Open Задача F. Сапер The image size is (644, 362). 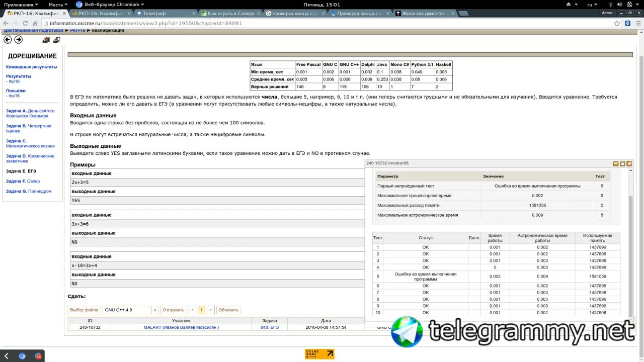pos(23,181)
